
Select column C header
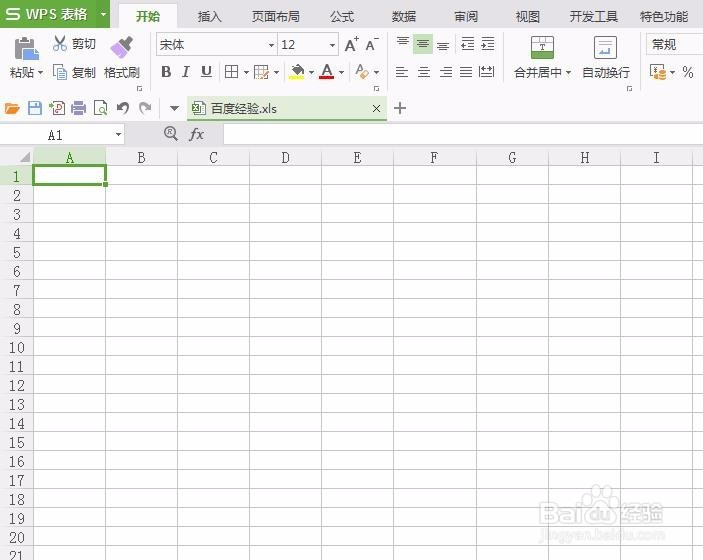213,157
